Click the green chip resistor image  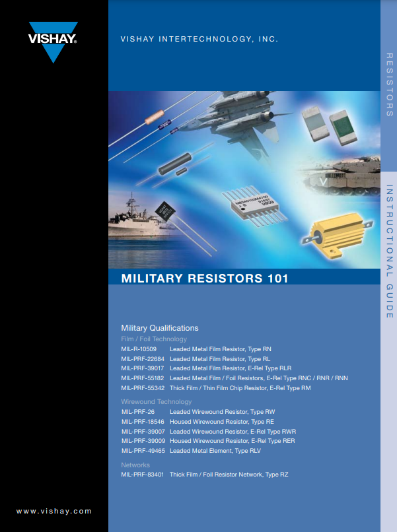(343, 127)
